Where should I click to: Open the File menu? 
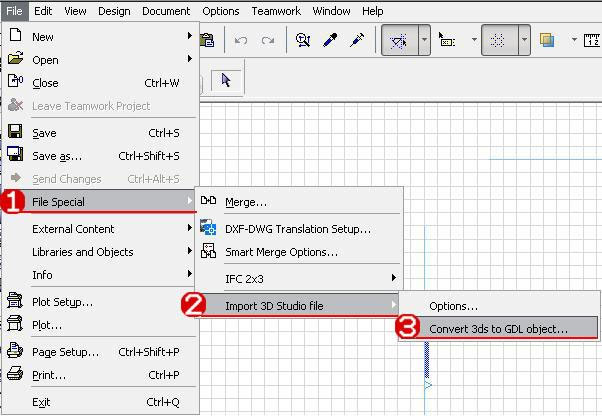point(14,11)
